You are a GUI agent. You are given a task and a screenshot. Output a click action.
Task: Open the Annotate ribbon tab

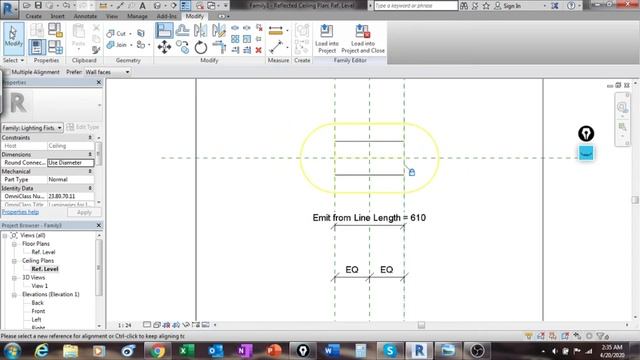(x=85, y=16)
